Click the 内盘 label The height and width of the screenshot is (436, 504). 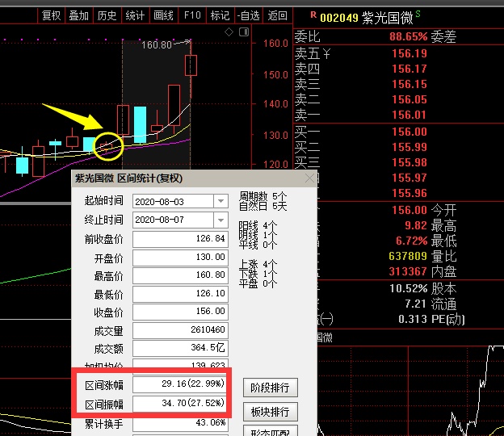pyautogui.click(x=443, y=272)
